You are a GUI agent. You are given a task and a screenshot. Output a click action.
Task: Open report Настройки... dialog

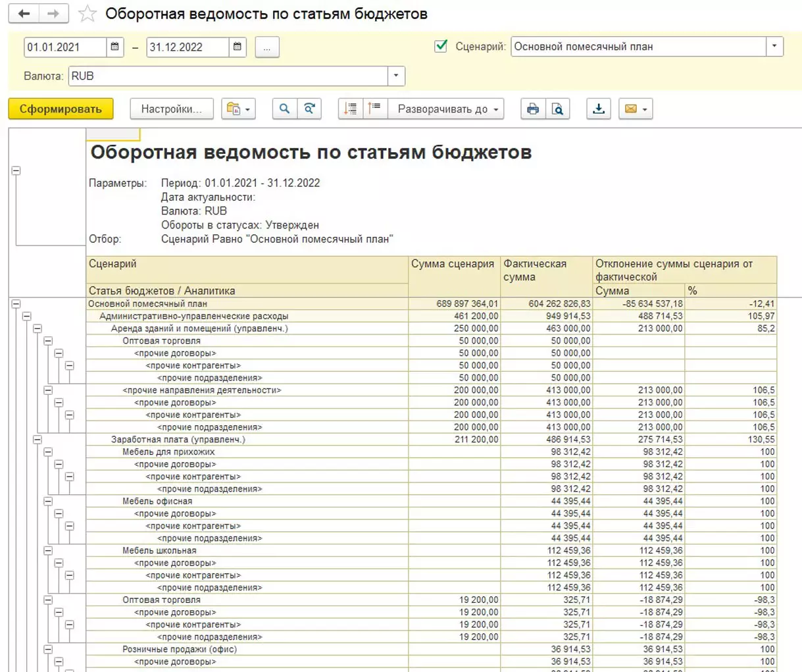172,109
